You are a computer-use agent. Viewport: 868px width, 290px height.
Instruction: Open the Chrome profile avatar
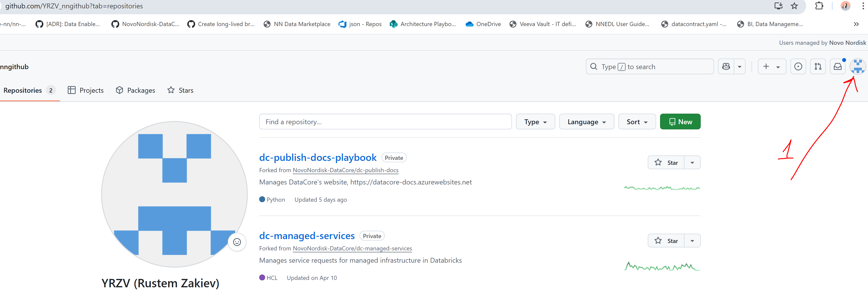pos(845,6)
